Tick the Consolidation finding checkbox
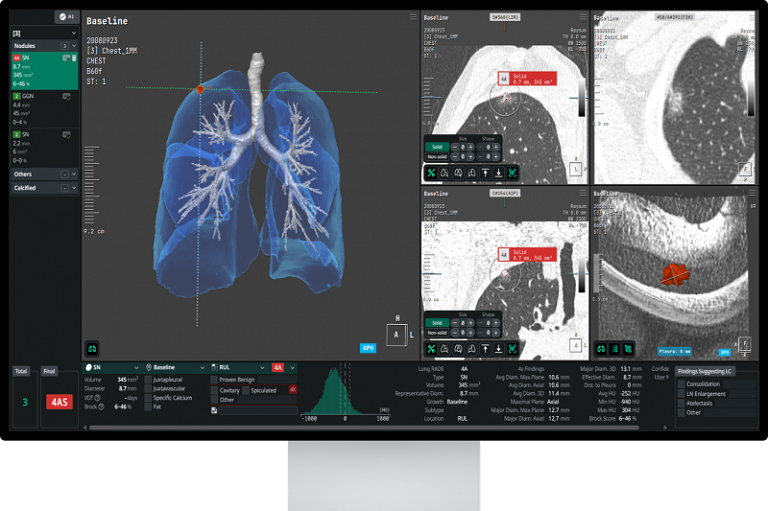Screen dimensions: 768x511 (680, 384)
